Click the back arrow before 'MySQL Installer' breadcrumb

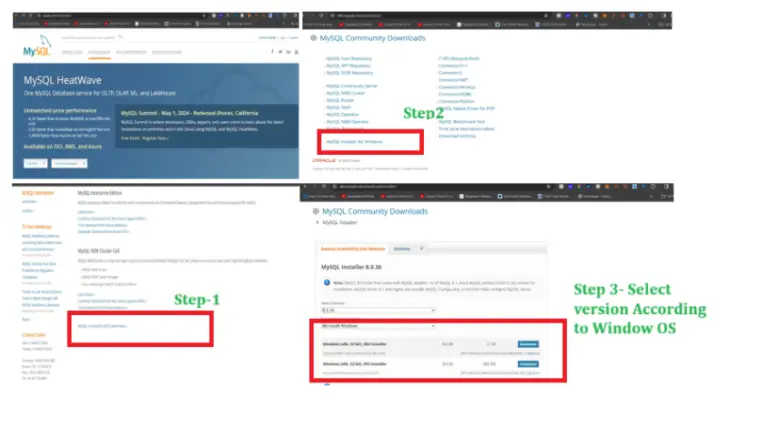click(317, 222)
